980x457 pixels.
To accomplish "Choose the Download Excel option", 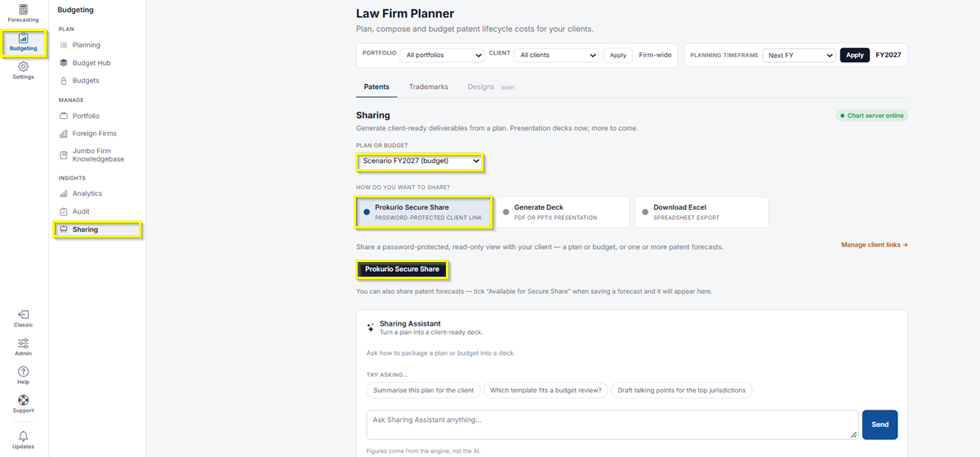I will pos(702,211).
